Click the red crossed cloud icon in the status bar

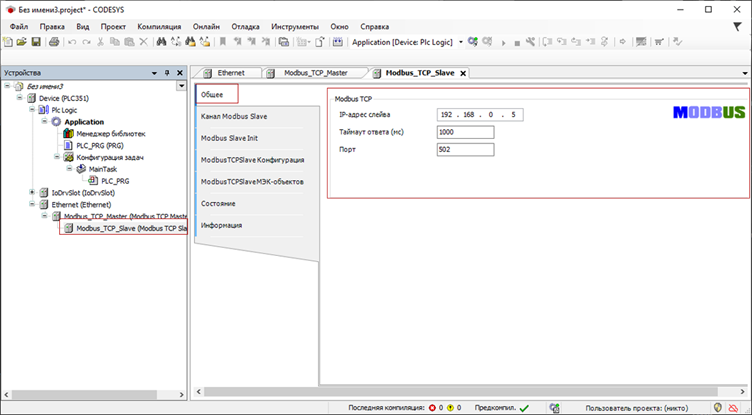[x=733, y=408]
